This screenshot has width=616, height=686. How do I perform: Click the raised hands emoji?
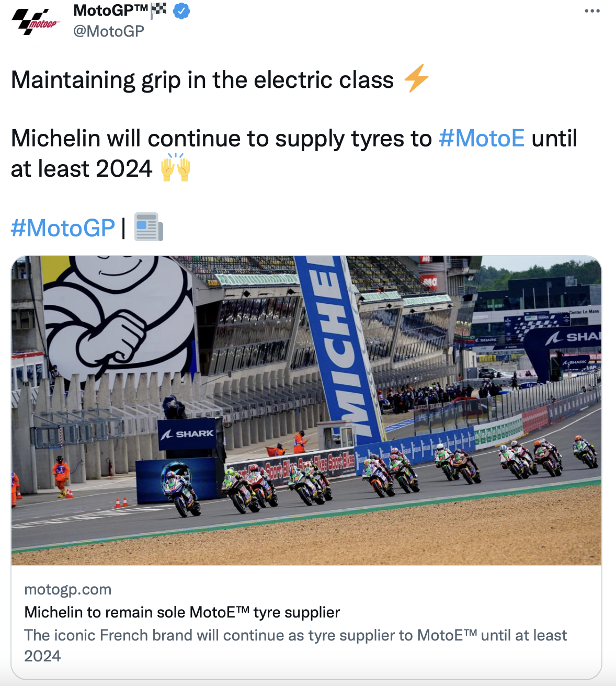tap(175, 168)
